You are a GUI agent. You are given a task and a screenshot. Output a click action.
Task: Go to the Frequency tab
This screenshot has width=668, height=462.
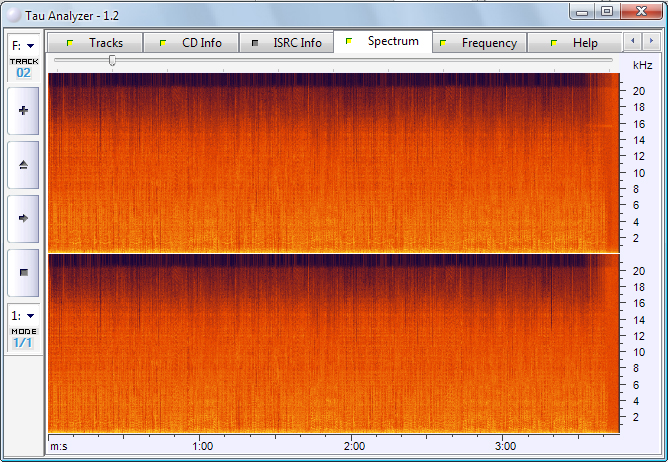[479, 43]
